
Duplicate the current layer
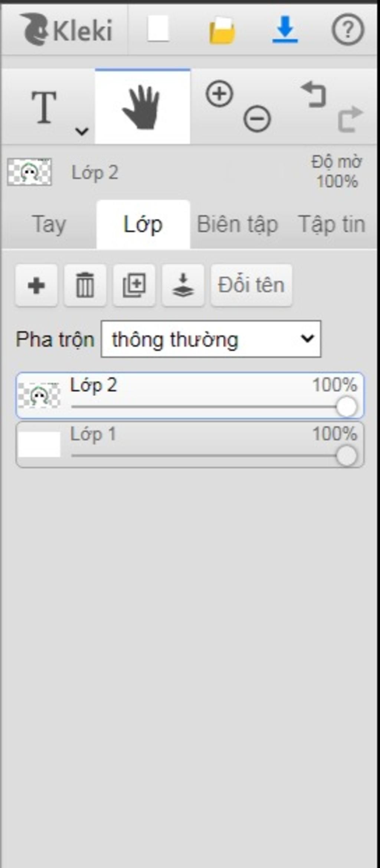click(x=134, y=285)
